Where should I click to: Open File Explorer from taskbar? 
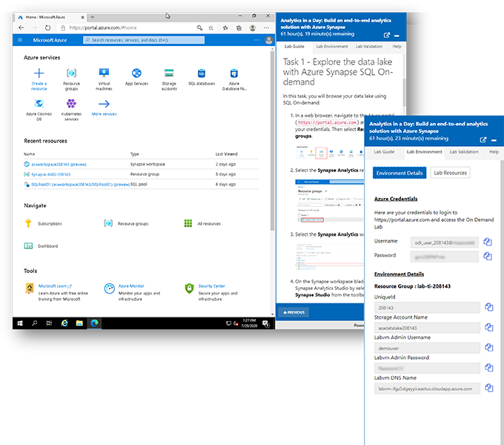pos(79,323)
